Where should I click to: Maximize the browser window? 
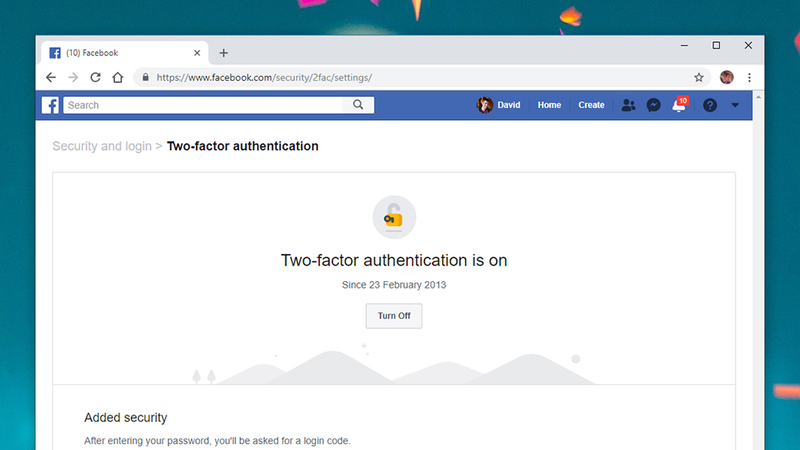pos(716,45)
